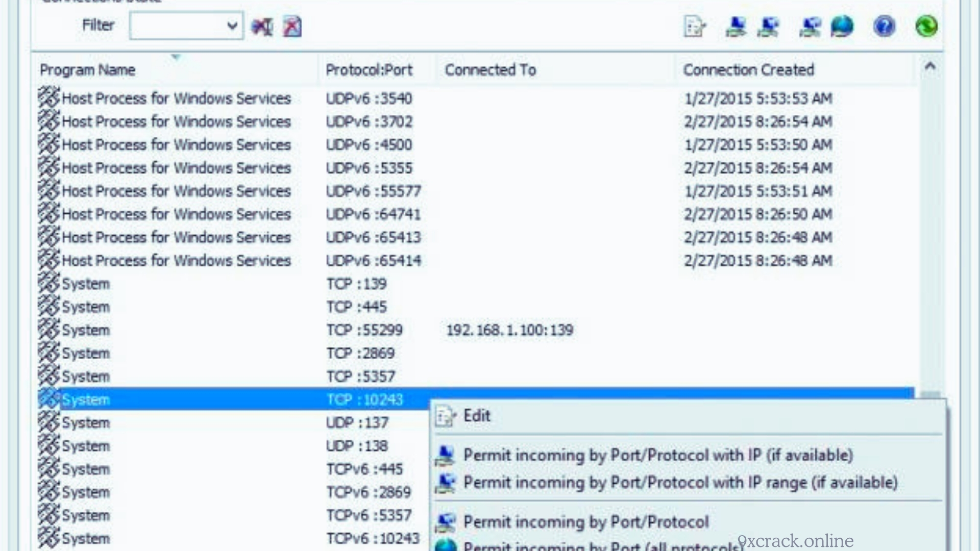This screenshot has height=551, width=980.
Task: Select System row with UDP :137
Action: coord(234,423)
